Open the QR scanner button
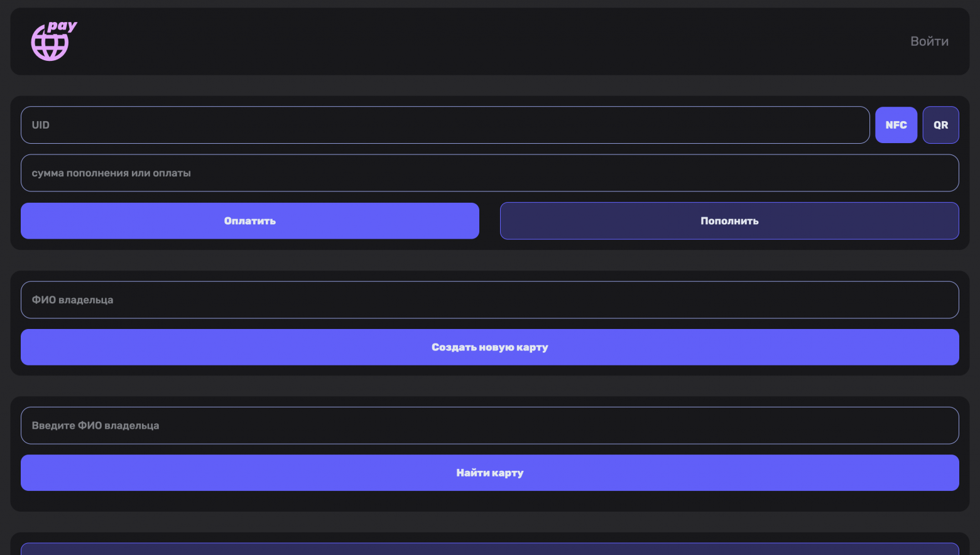Image resolution: width=980 pixels, height=555 pixels. (940, 125)
